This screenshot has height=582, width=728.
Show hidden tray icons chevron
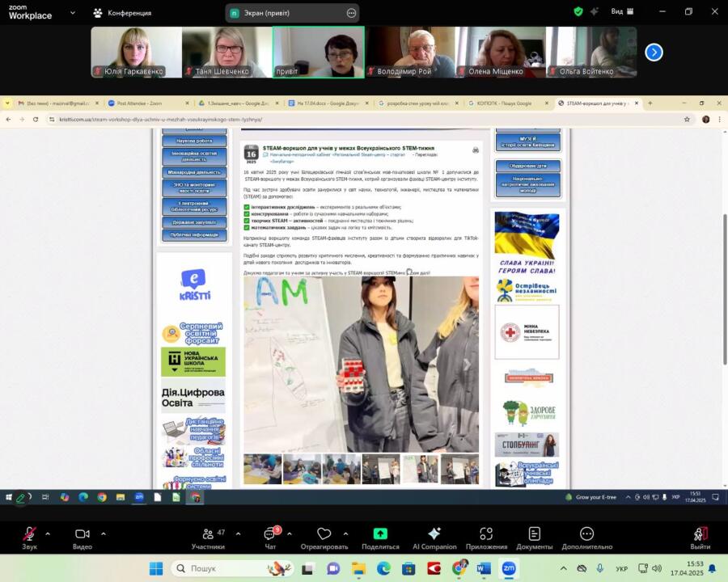click(x=563, y=568)
